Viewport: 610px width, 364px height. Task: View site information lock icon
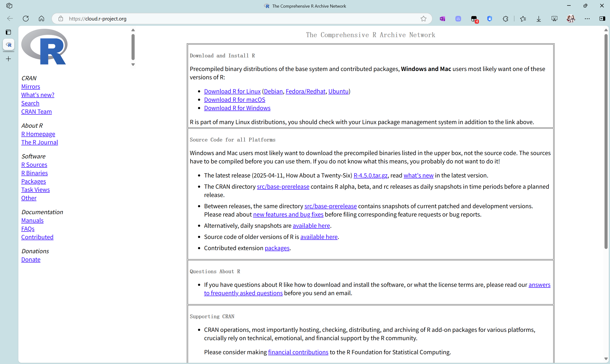[x=61, y=19]
